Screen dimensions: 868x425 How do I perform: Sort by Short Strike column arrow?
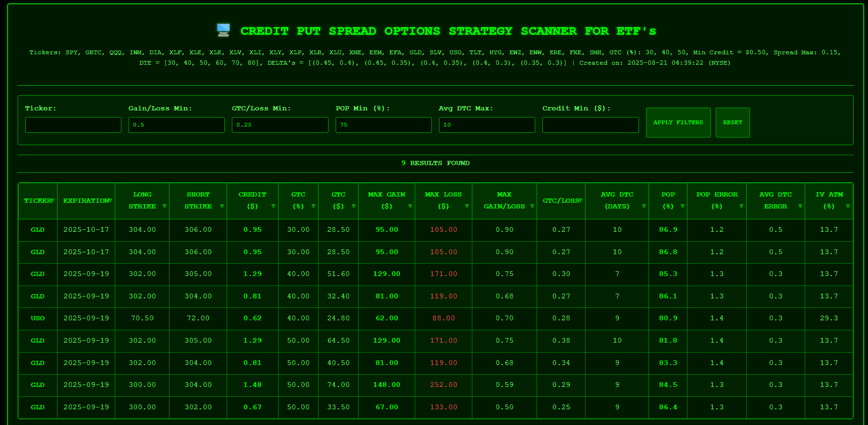221,207
